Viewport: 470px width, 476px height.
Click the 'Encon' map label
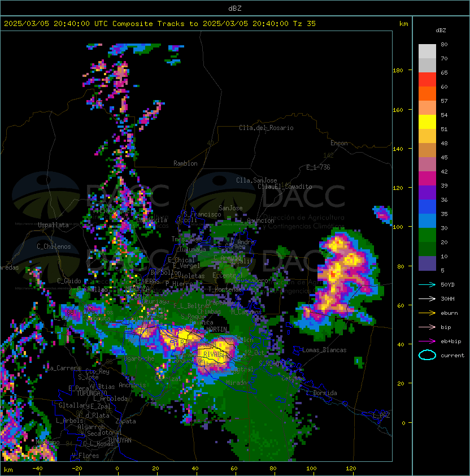click(x=339, y=143)
